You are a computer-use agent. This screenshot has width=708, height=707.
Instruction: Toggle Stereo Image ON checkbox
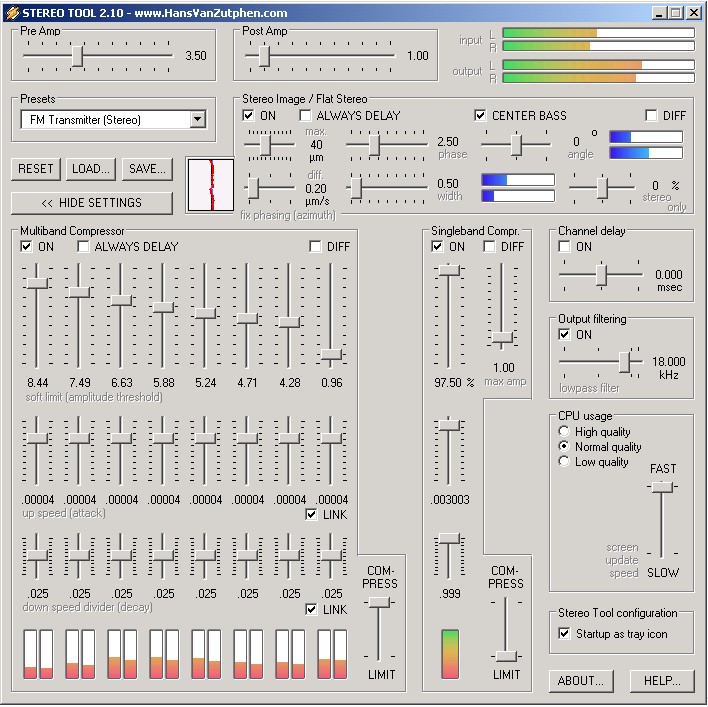coord(248,116)
